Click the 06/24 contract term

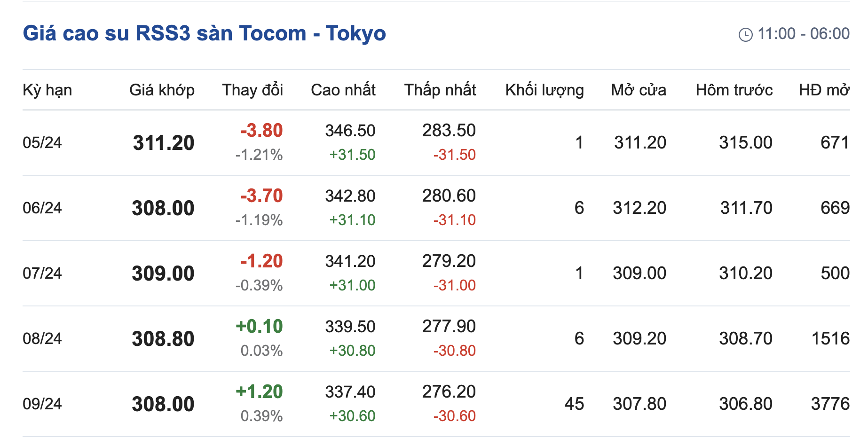(42, 208)
